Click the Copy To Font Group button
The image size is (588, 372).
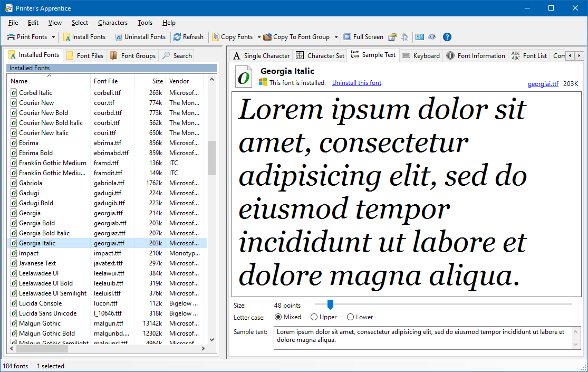(296, 37)
